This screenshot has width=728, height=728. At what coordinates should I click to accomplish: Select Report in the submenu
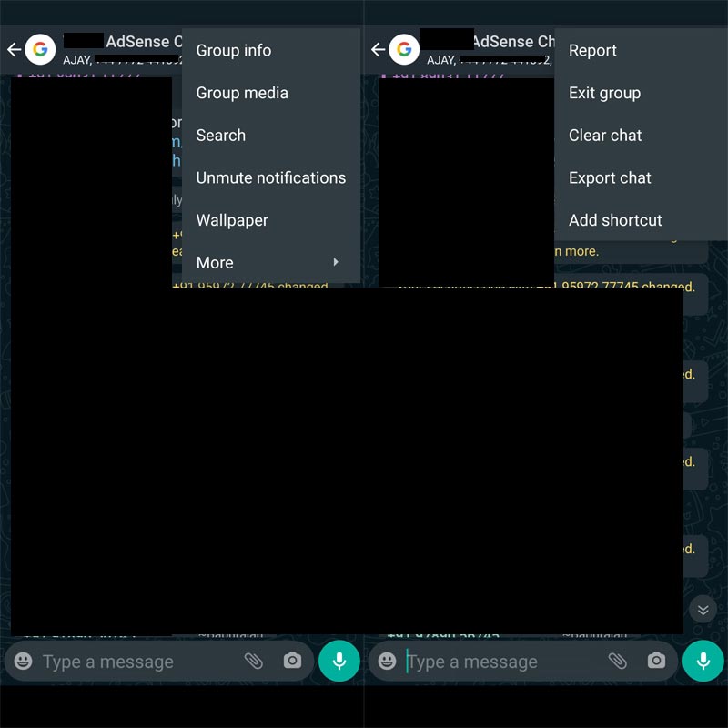[642, 50]
